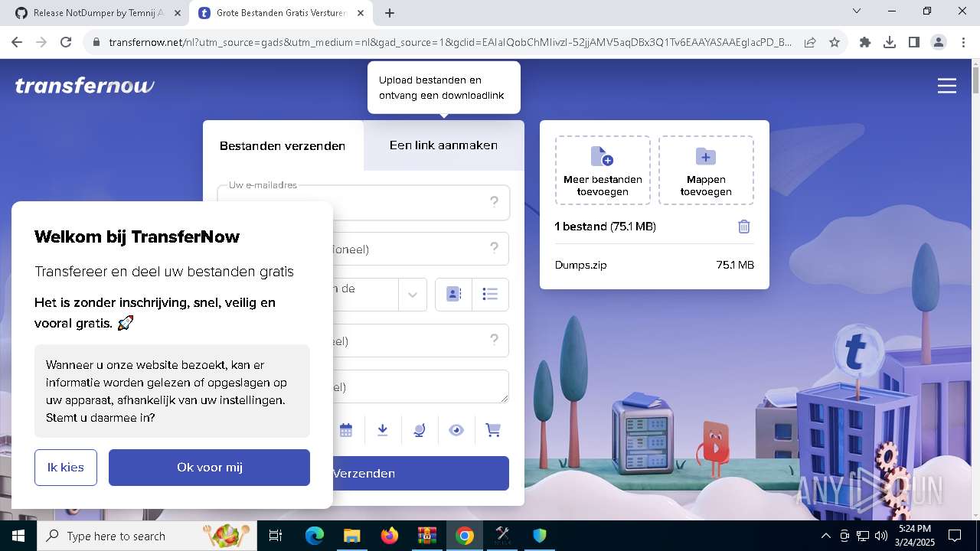This screenshot has height=551, width=980.
Task: Switch to Bestanden verzenden tab
Action: pos(283,145)
